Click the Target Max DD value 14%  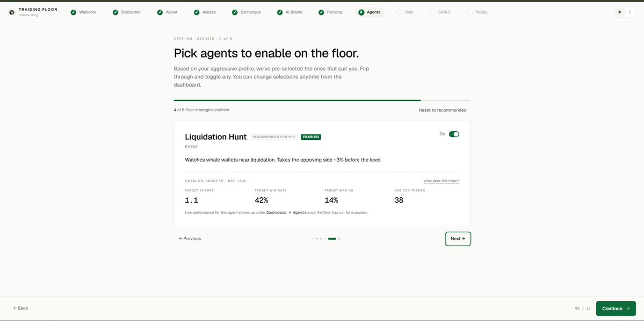coord(331,200)
